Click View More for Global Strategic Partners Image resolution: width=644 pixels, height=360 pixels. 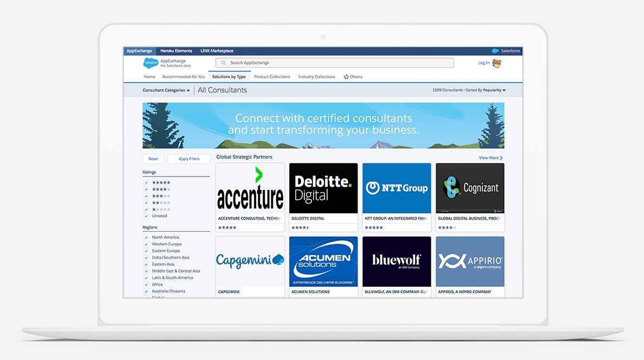click(490, 158)
